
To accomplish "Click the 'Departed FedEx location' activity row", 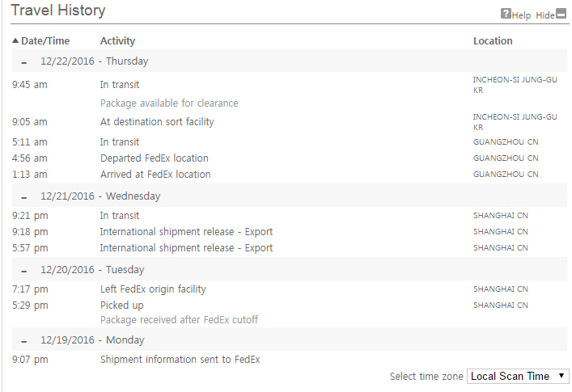I will point(154,158).
